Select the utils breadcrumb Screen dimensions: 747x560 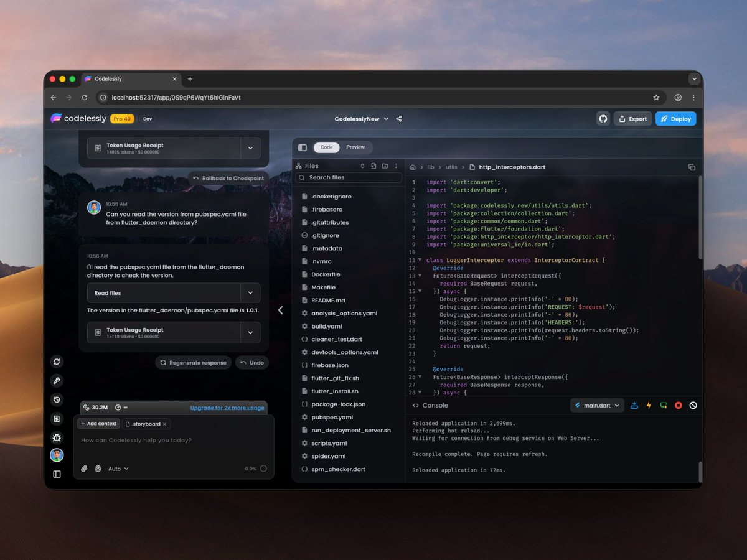coord(451,167)
